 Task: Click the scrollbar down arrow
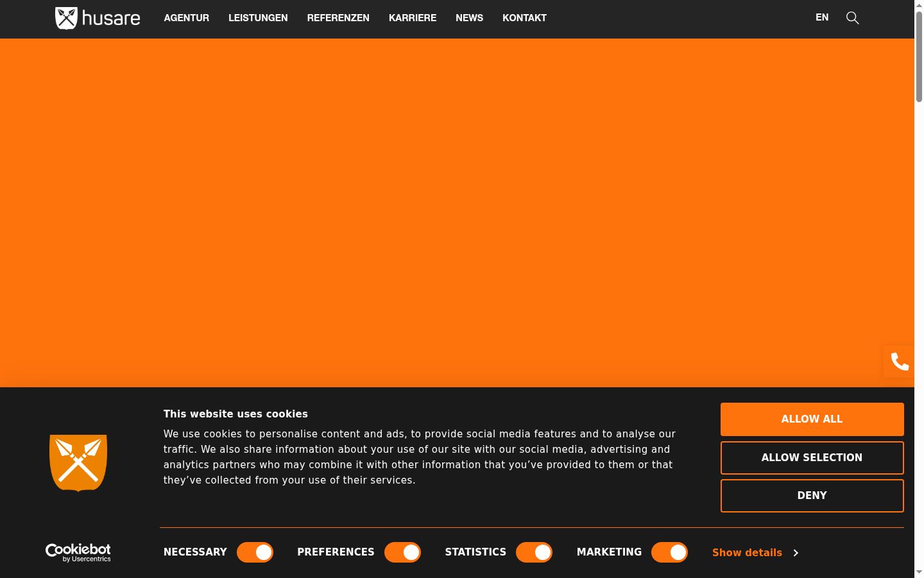pyautogui.click(x=919, y=572)
